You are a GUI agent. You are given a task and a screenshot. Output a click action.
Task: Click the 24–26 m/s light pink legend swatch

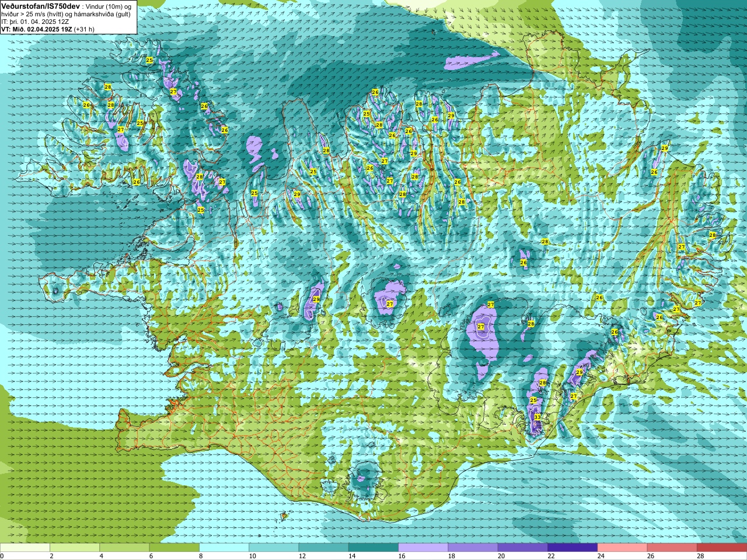tap(623, 548)
